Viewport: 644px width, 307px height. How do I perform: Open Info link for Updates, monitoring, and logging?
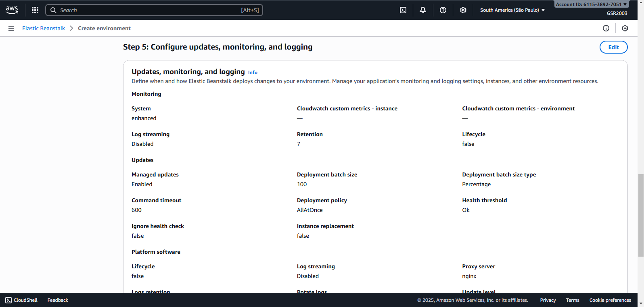(x=253, y=73)
